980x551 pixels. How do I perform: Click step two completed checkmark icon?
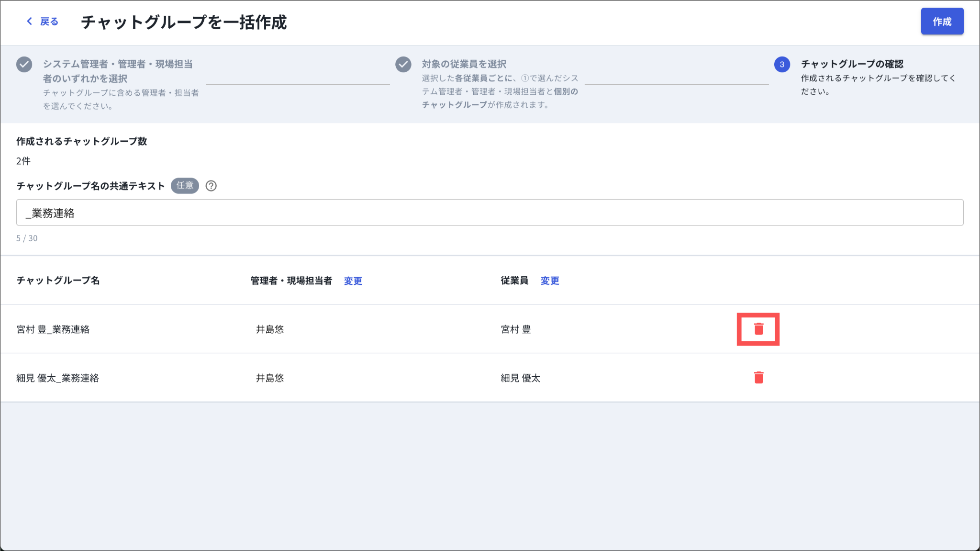click(x=403, y=64)
